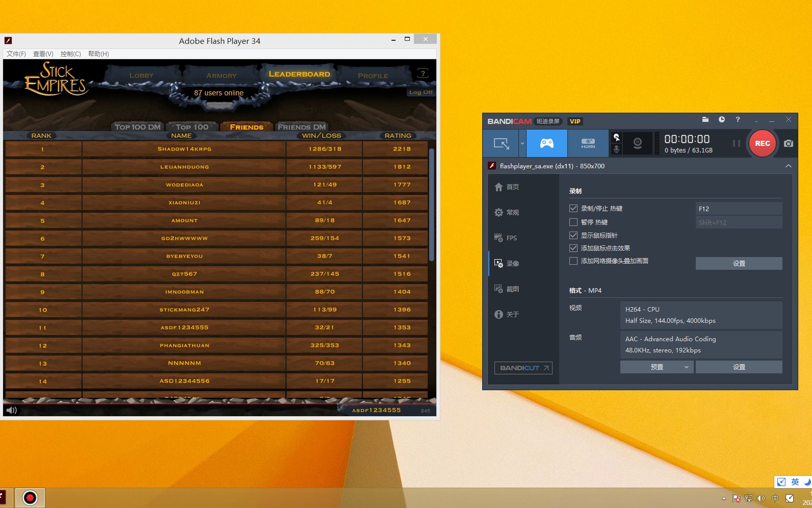Enable 暂停 热键 checkbox
Image resolution: width=812 pixels, height=508 pixels.
click(x=573, y=222)
